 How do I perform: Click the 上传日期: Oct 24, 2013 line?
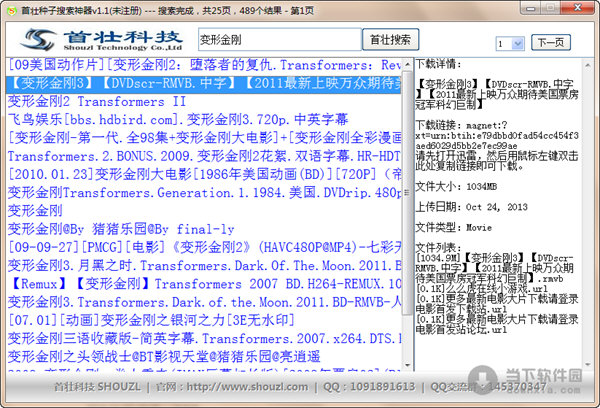pos(471,207)
